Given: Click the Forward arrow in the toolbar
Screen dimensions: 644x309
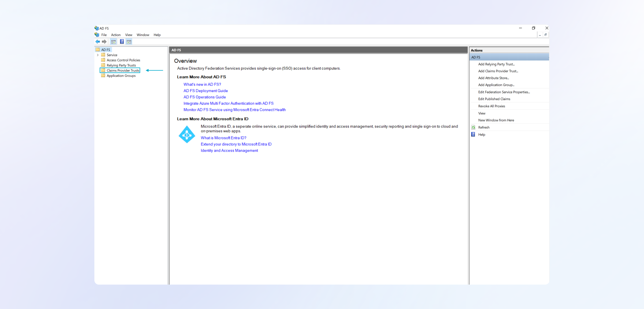Looking at the screenshot, I should 104,42.
